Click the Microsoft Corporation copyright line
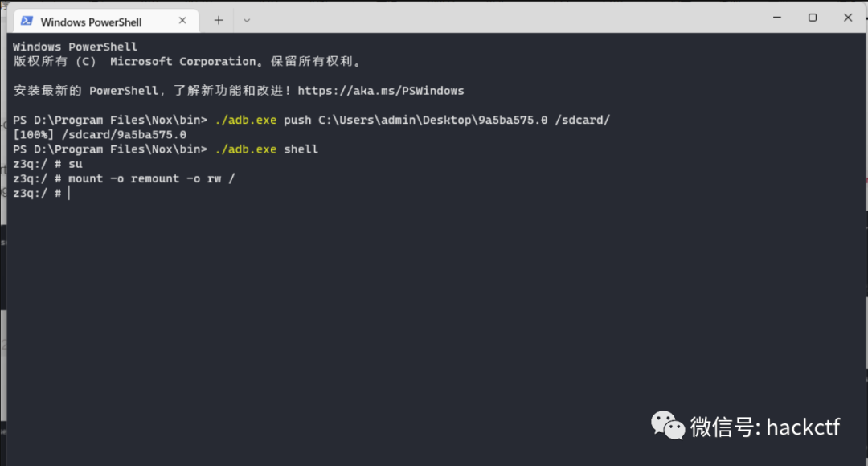Viewport: 868px width, 466px height. [186, 62]
